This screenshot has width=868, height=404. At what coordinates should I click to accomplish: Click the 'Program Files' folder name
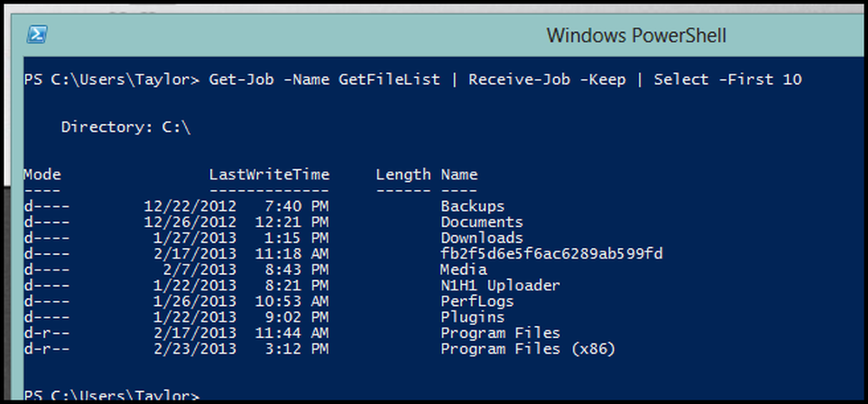501,333
